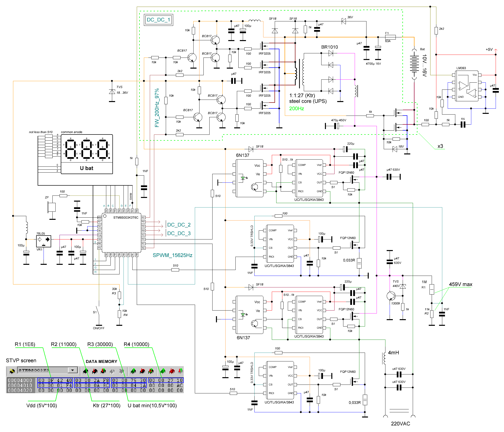Click the black chip with red arrow icon
Viewport: 504px width, 432px height.
[x=95, y=371]
